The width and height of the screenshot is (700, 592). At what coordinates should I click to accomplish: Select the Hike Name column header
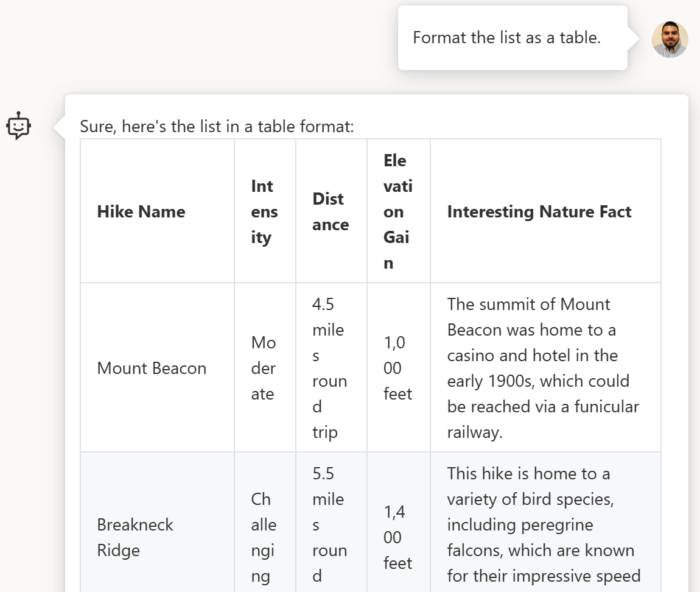coord(141,212)
